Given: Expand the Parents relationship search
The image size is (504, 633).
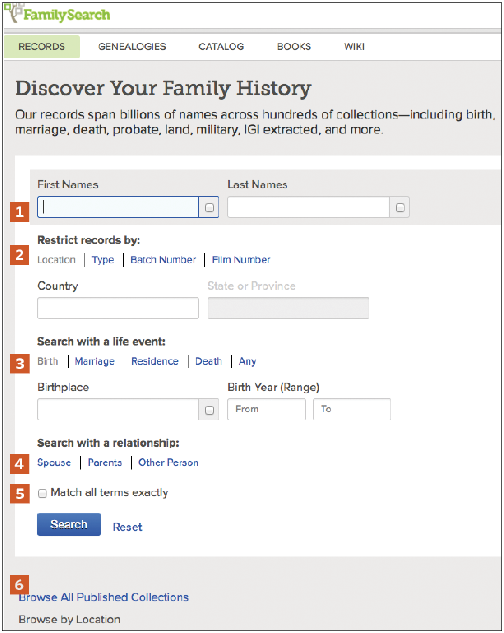Looking at the screenshot, I should point(105,462).
